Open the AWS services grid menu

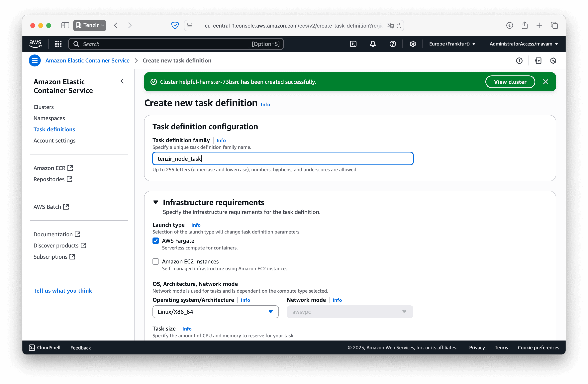point(58,44)
